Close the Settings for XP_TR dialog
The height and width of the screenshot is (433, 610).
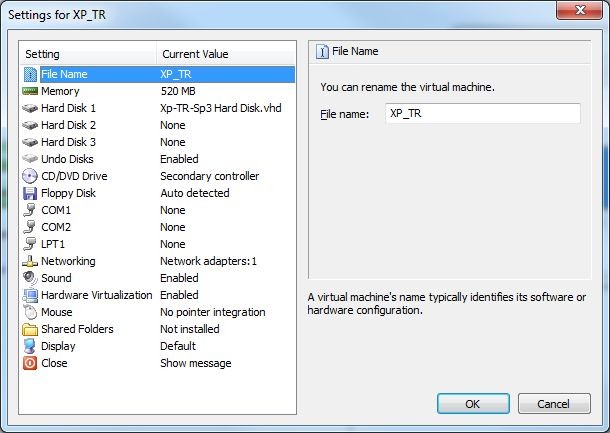[x=578, y=10]
